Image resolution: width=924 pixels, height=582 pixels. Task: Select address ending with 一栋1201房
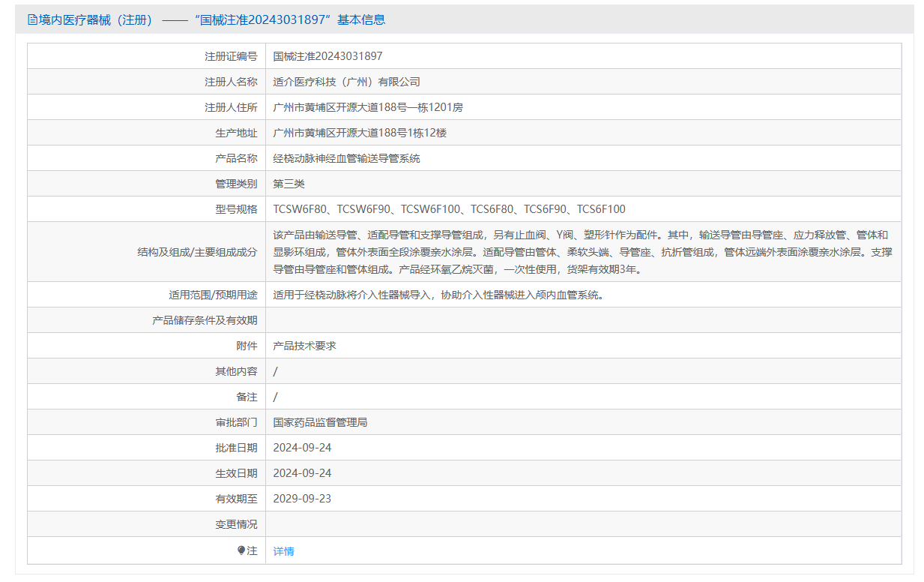click(368, 107)
